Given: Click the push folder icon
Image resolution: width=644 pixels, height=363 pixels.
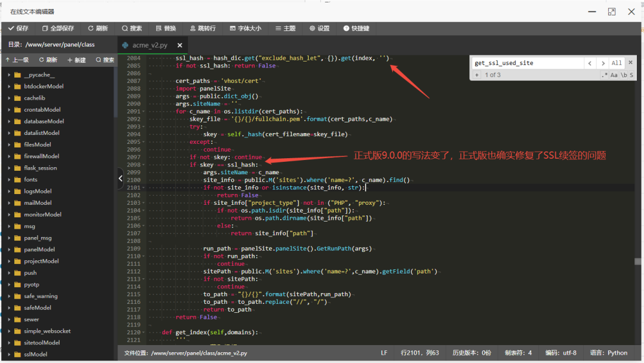Looking at the screenshot, I should tap(17, 273).
